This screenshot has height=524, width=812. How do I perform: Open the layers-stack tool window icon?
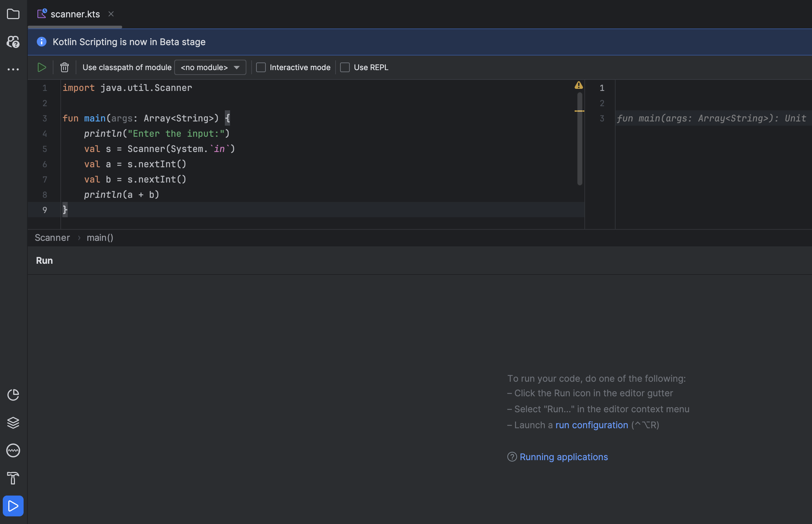click(x=13, y=422)
